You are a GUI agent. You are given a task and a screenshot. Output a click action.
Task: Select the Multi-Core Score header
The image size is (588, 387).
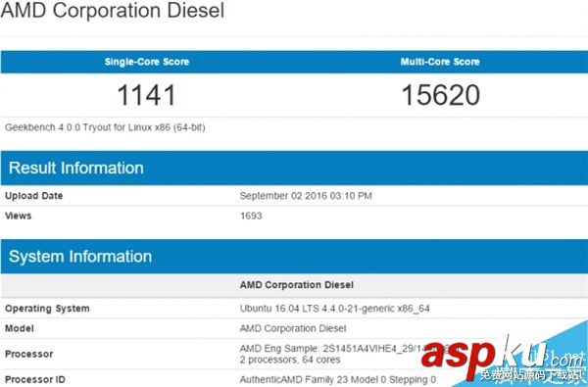(x=440, y=62)
